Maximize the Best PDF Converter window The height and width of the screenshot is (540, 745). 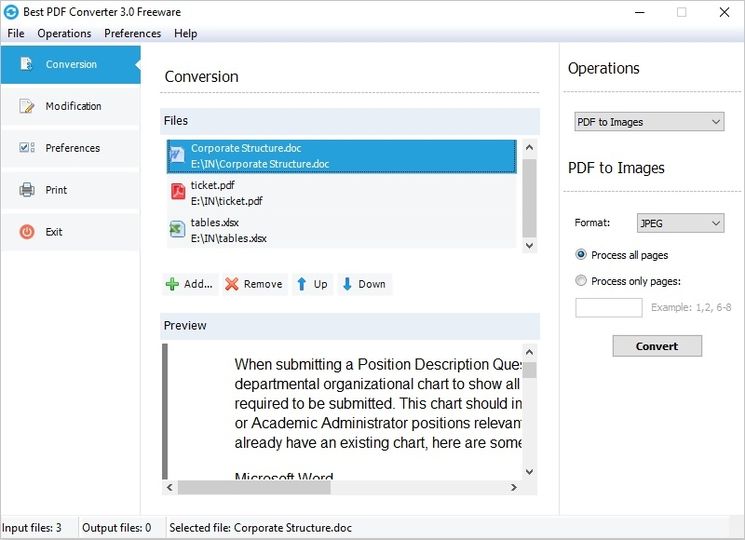tap(681, 12)
